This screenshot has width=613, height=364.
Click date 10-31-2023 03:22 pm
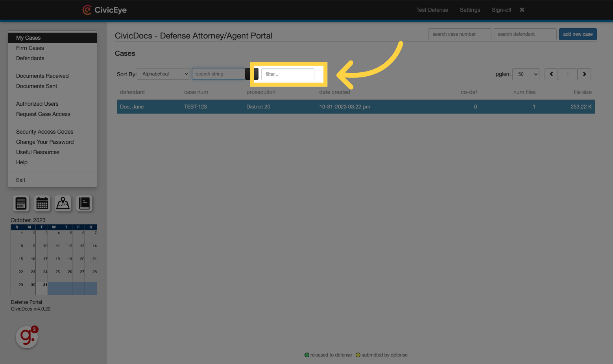click(x=345, y=107)
